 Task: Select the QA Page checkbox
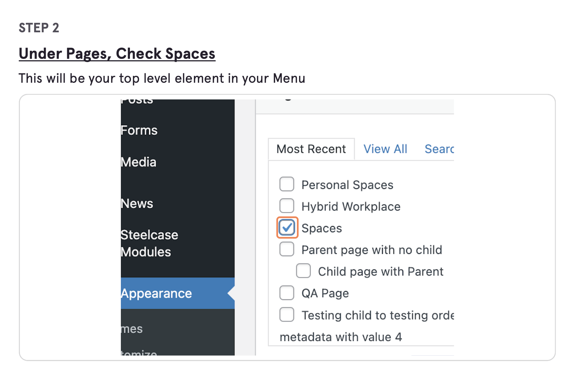tap(287, 292)
